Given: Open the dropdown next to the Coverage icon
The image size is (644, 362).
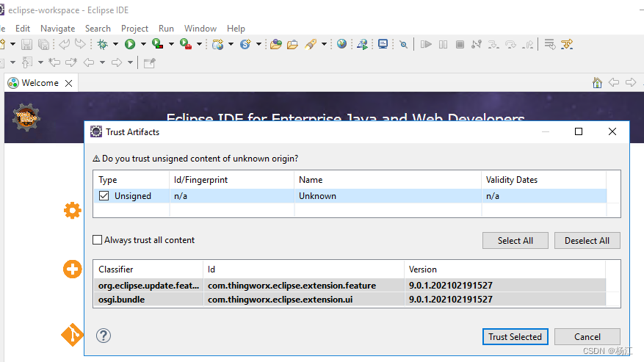Looking at the screenshot, I should click(x=171, y=44).
